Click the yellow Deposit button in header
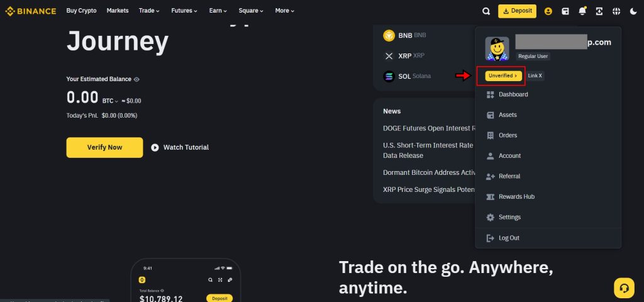Image resolution: width=644 pixels, height=302 pixels. (x=517, y=11)
